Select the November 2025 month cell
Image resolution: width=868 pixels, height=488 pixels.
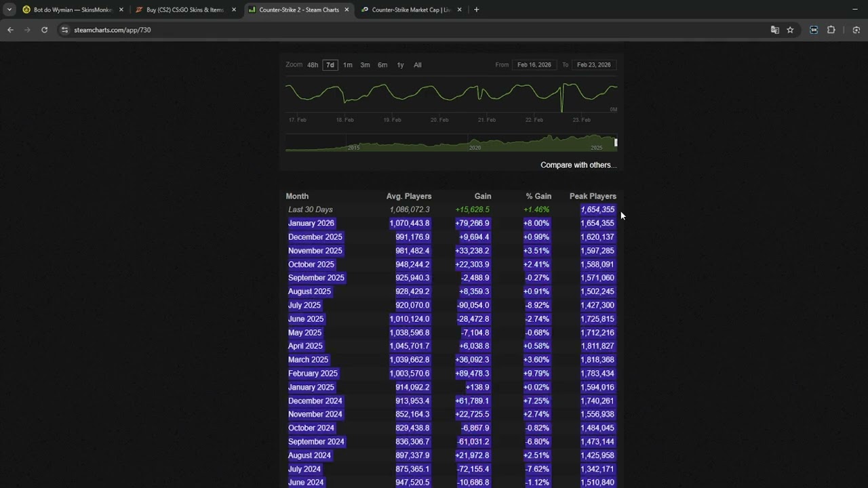point(315,251)
